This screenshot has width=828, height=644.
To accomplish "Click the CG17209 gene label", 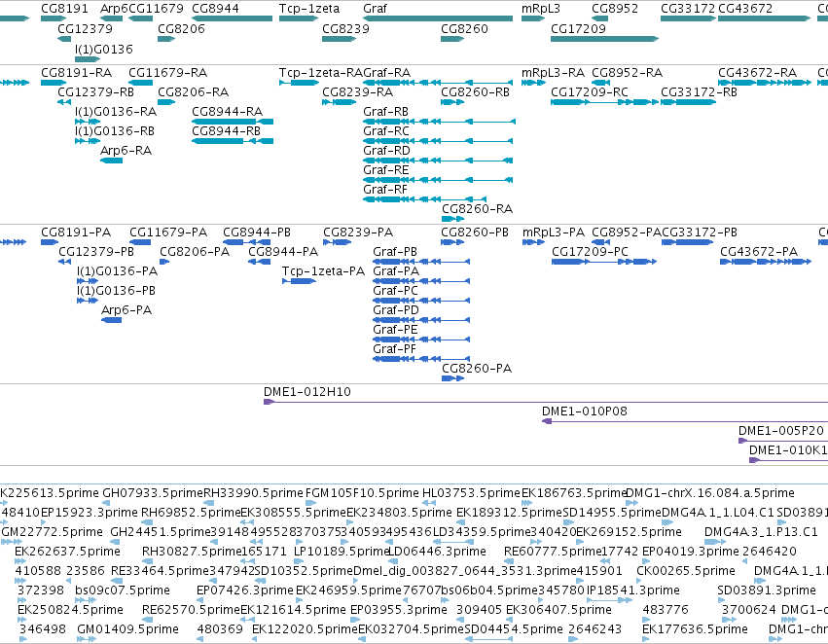I will 578,28.
